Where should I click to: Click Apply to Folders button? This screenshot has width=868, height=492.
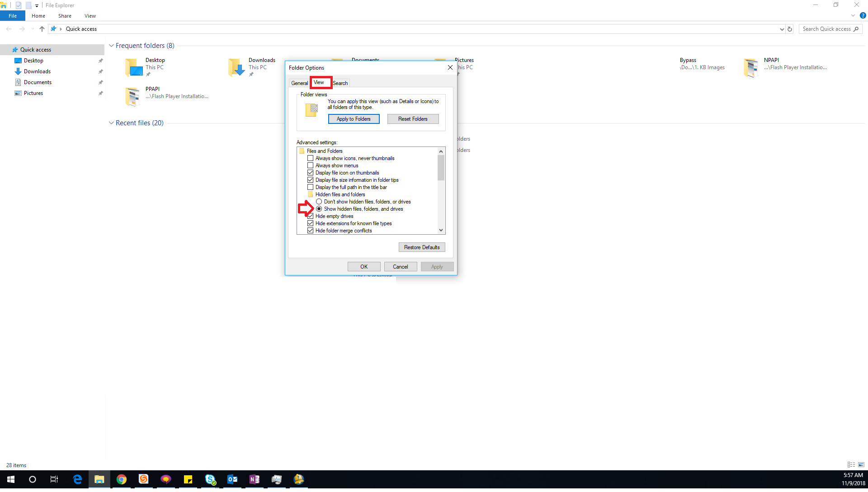click(x=353, y=118)
